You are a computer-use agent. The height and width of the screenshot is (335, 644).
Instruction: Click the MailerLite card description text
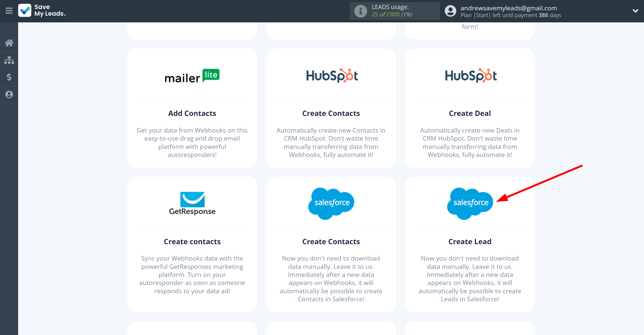point(192,143)
